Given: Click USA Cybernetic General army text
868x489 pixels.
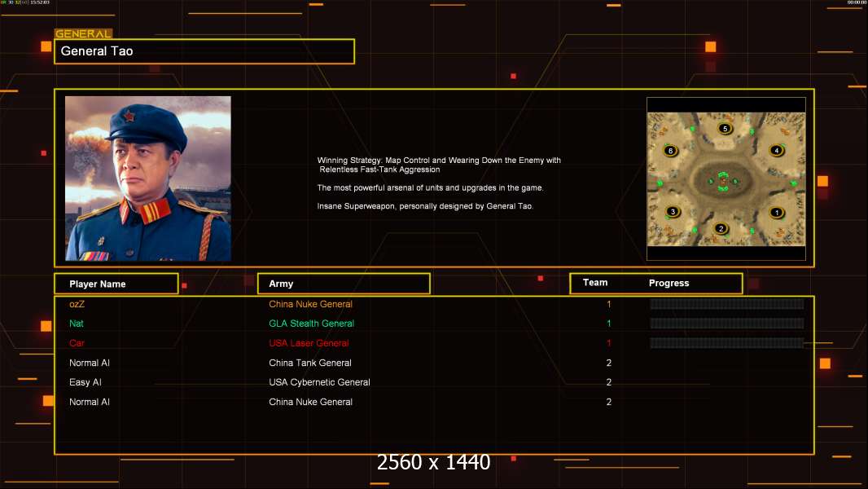Looking at the screenshot, I should coord(319,382).
